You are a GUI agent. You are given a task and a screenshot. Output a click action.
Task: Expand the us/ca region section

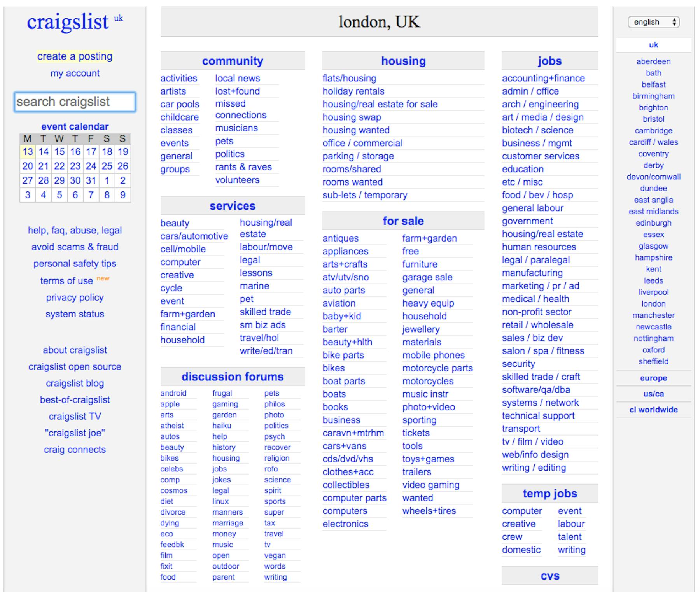[653, 394]
